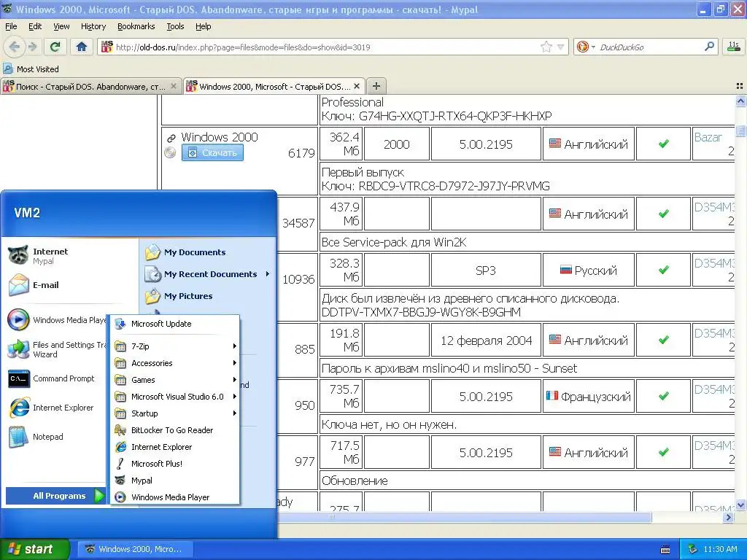Open the Help menu
747x560 pixels.
[203, 26]
